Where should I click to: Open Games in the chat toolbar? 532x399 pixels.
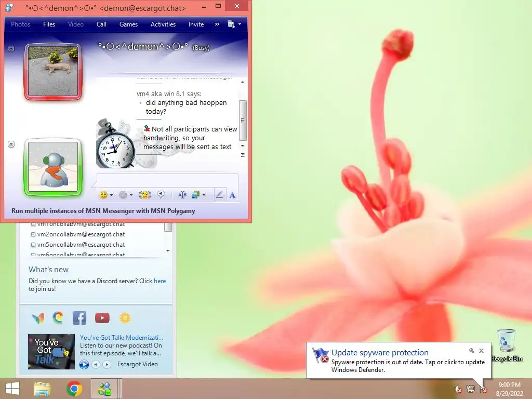(129, 24)
